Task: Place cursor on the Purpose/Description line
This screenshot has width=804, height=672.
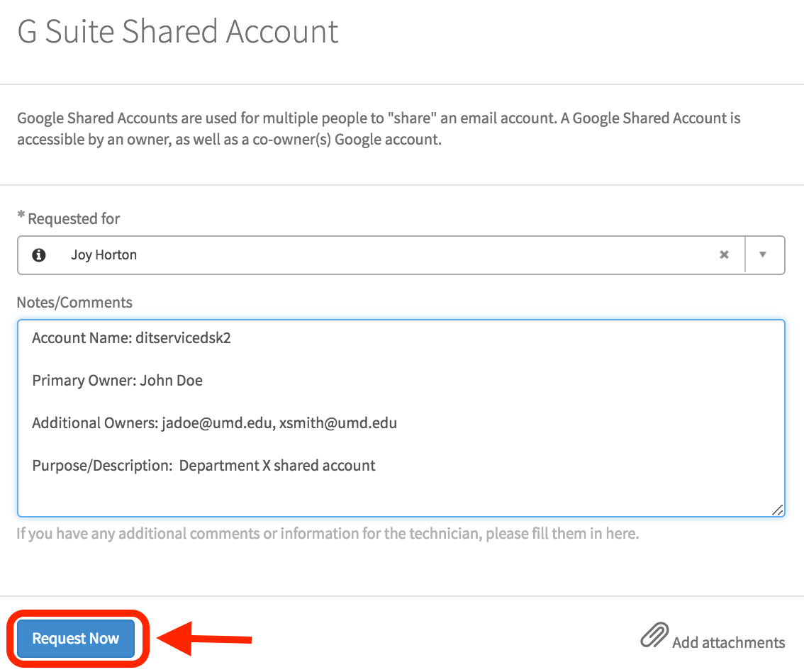Action: tap(203, 466)
